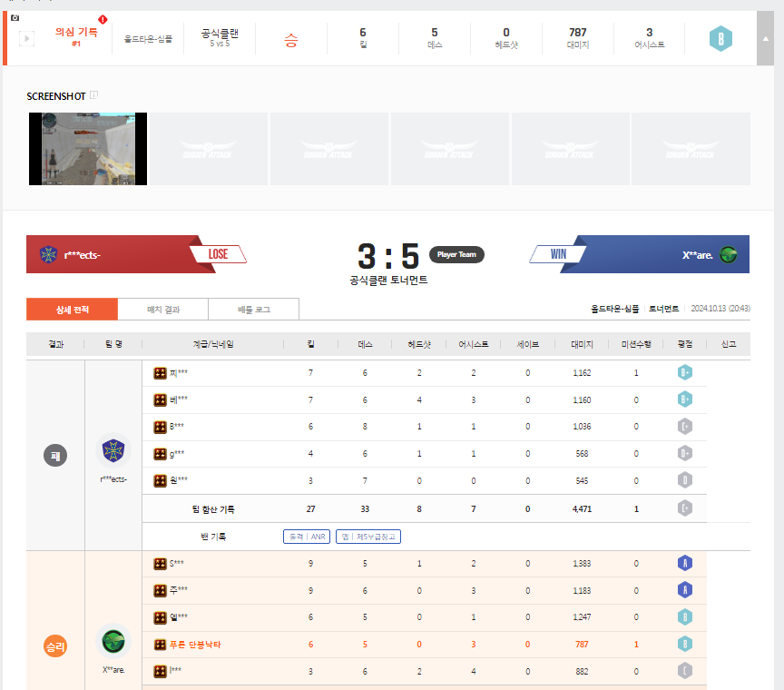This screenshot has height=690, width=784.
Task: Select the 상세 전적 tab
Action: 72,309
